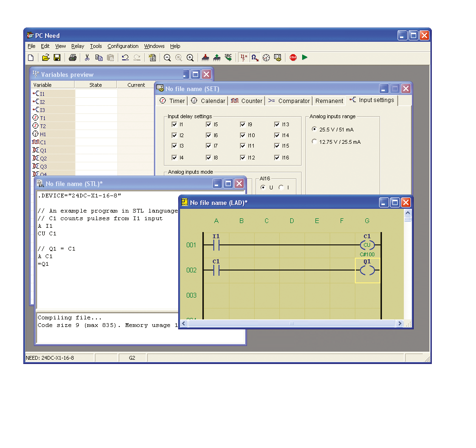Toggle Variables preview toolbar icon
The image size is (476, 448).
point(244,57)
